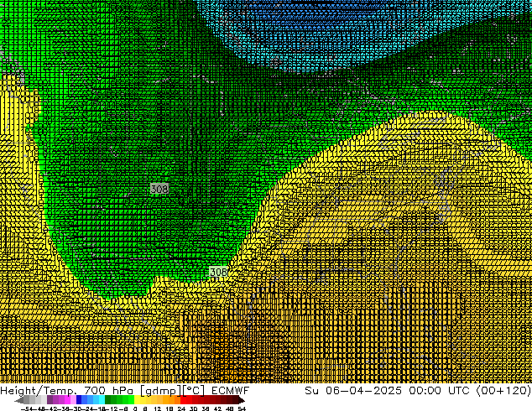Click the 308 contour label in the green area
The height and width of the screenshot is (411, 532).
[159, 189]
